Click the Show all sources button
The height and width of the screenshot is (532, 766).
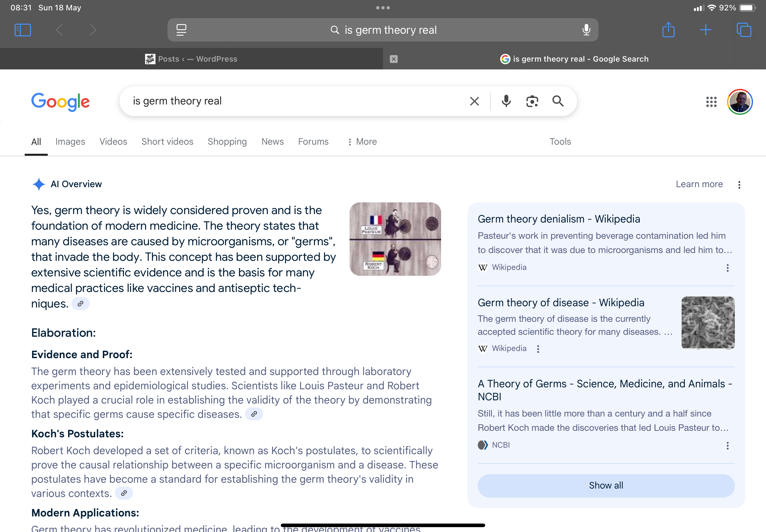(606, 485)
